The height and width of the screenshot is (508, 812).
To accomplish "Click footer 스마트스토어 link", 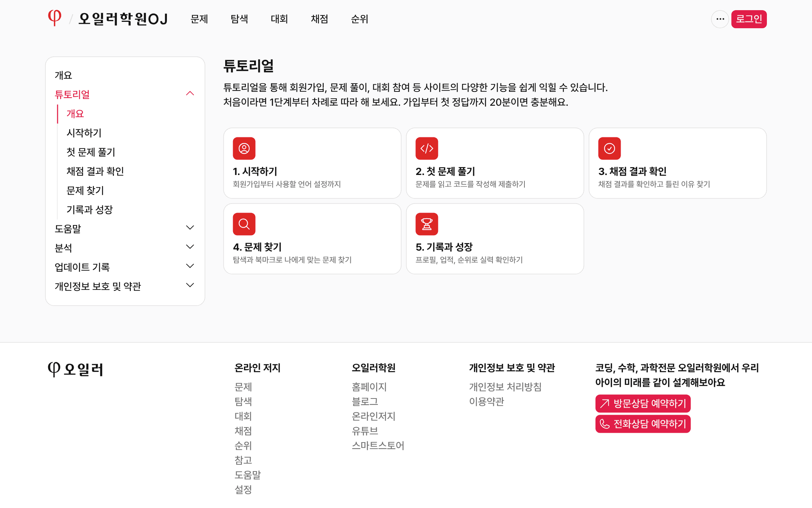I will point(378,446).
